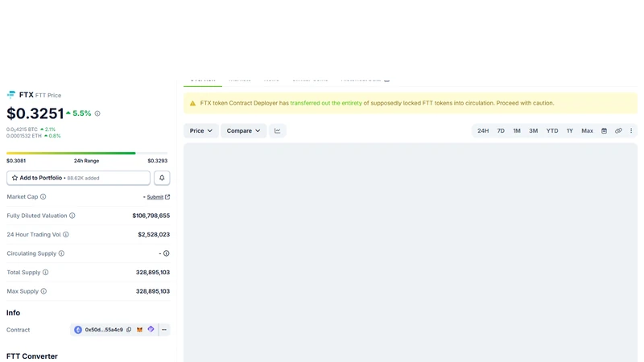This screenshot has width=644, height=362.
Task: Follow the 'transferred out the entirety' link
Action: 326,103
